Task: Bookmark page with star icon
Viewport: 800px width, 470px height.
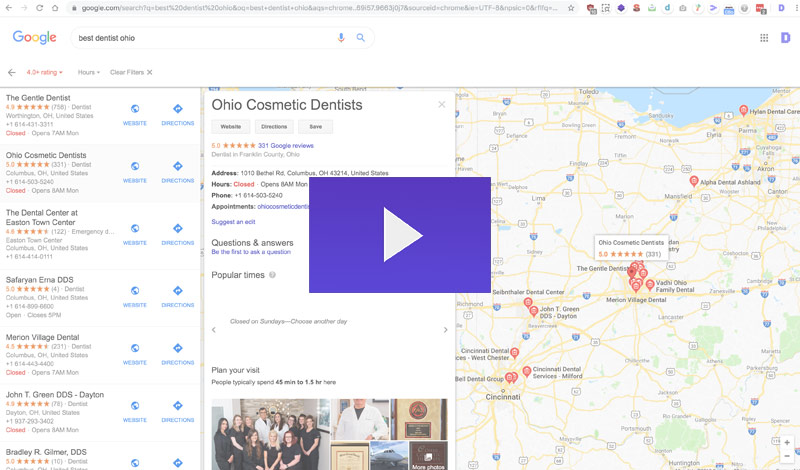Action: (x=571, y=8)
